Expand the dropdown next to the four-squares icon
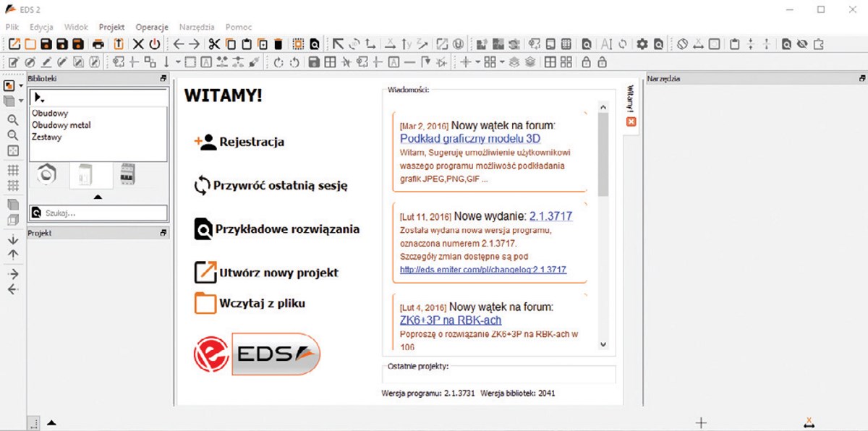The height and width of the screenshot is (431, 868). [501, 62]
